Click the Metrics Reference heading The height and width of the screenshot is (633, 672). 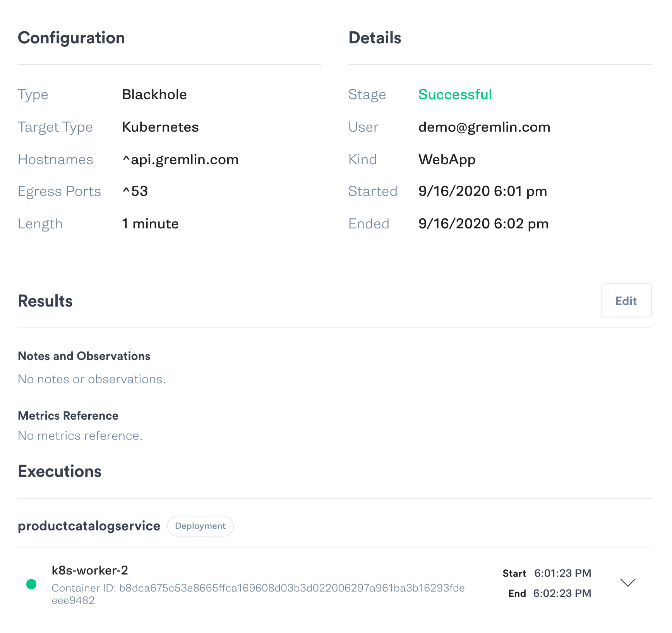click(68, 415)
